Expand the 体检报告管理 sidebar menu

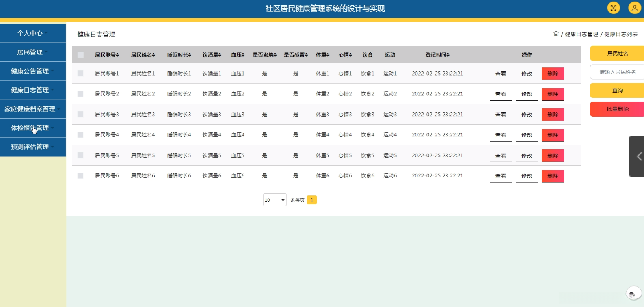tap(33, 128)
